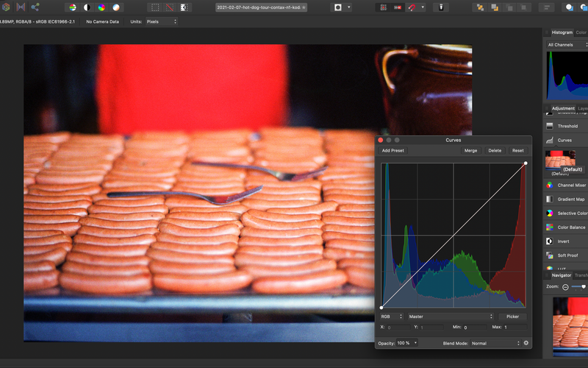Select the Adjustment panel tab

click(563, 108)
